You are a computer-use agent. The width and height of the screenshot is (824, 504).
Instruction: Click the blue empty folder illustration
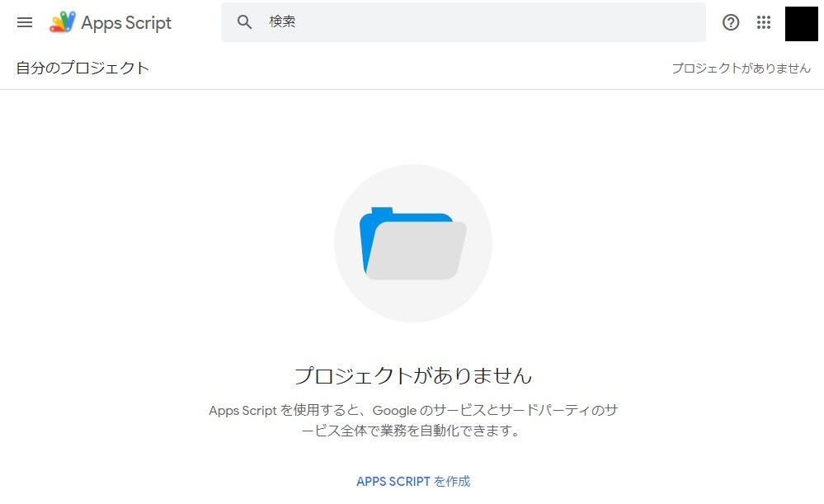(412, 243)
